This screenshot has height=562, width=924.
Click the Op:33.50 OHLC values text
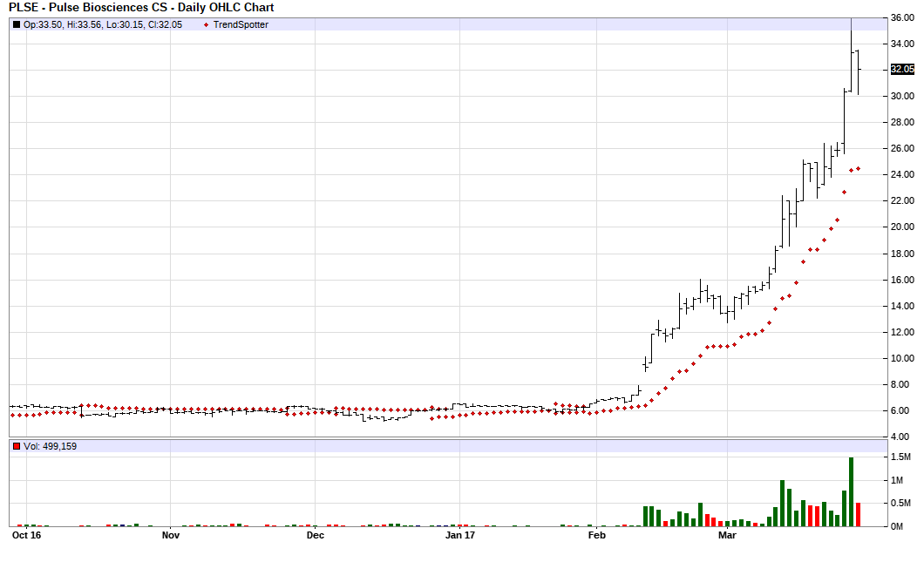[103, 24]
